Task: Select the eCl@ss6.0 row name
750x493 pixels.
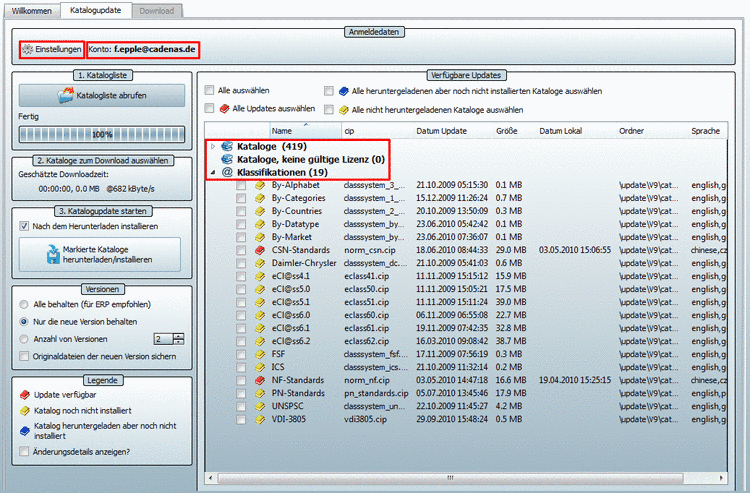Action: click(291, 315)
